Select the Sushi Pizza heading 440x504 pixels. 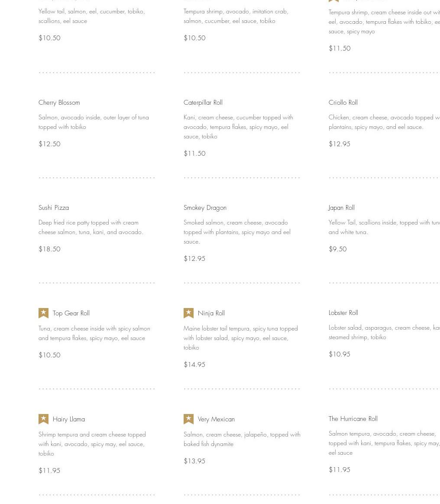point(54,208)
